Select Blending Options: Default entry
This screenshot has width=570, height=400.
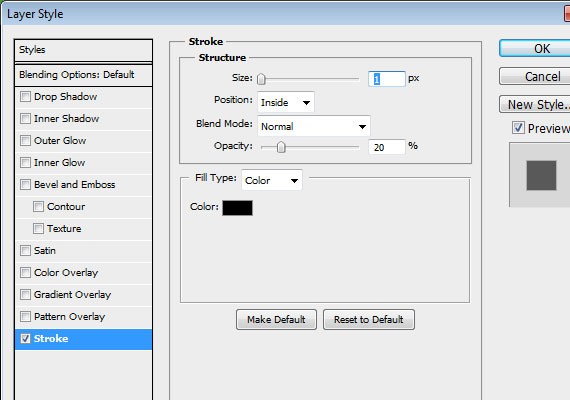tap(83, 75)
